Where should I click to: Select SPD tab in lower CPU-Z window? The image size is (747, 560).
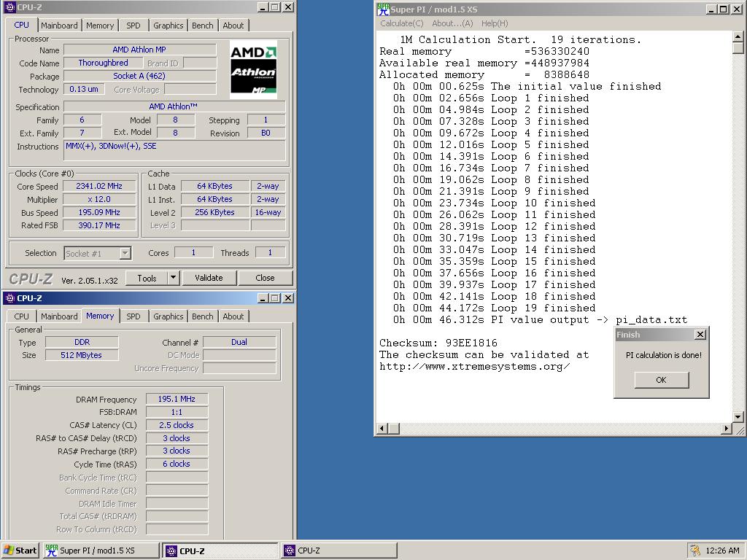[x=133, y=316]
